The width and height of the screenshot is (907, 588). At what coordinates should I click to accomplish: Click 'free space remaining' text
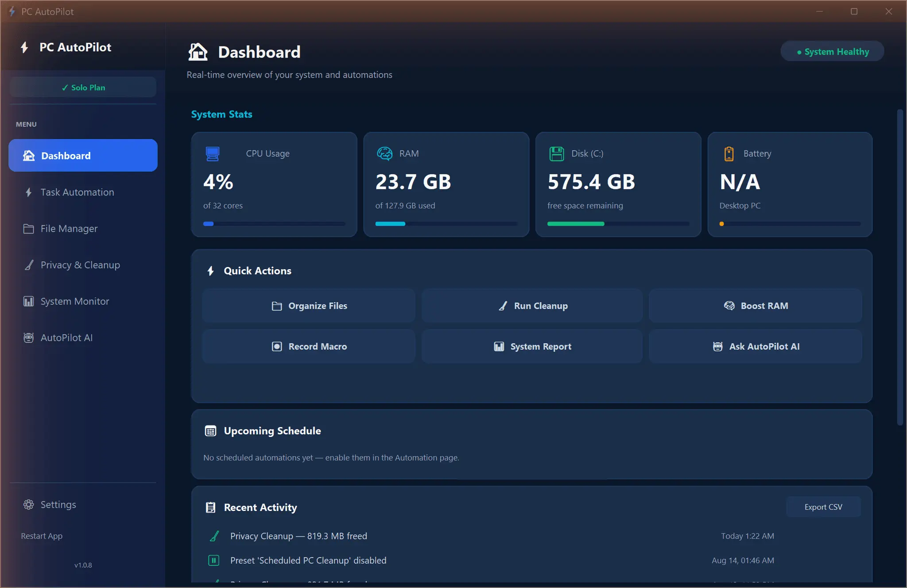[x=585, y=205]
